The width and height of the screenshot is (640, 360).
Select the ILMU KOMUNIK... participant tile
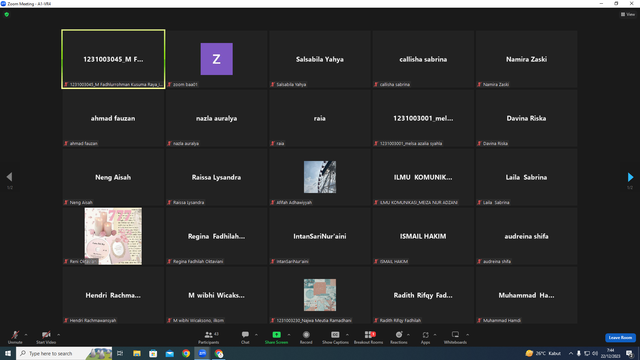[423, 177]
